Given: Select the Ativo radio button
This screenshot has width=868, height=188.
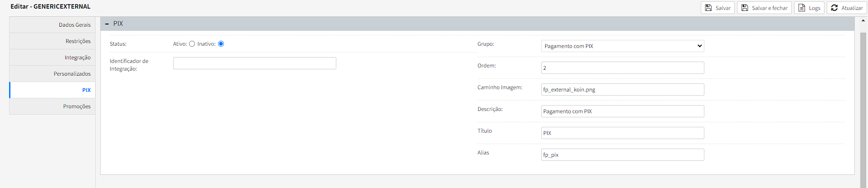Looking at the screenshot, I should click(192, 44).
